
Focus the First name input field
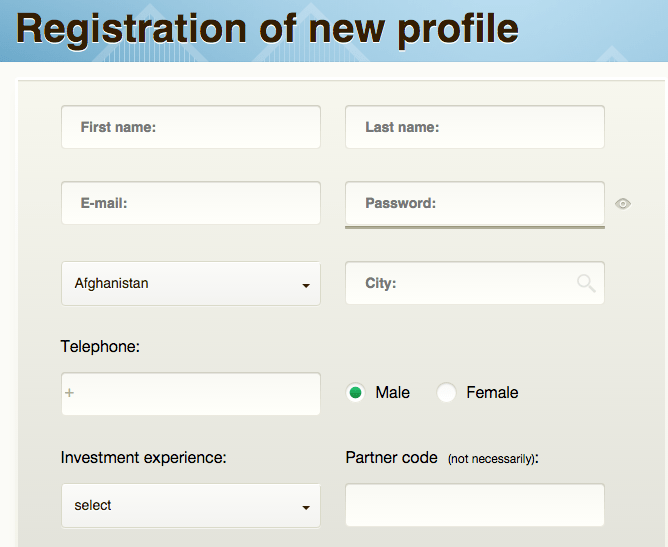click(191, 127)
